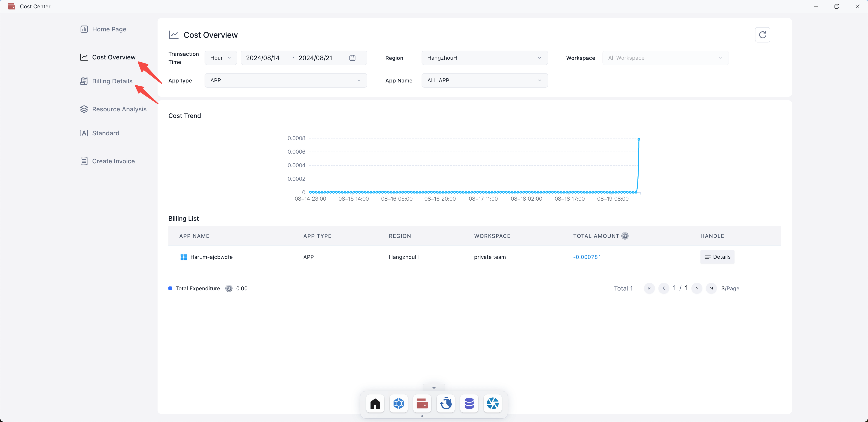Expand the App type APP dropdown
The height and width of the screenshot is (422, 868).
pos(285,80)
